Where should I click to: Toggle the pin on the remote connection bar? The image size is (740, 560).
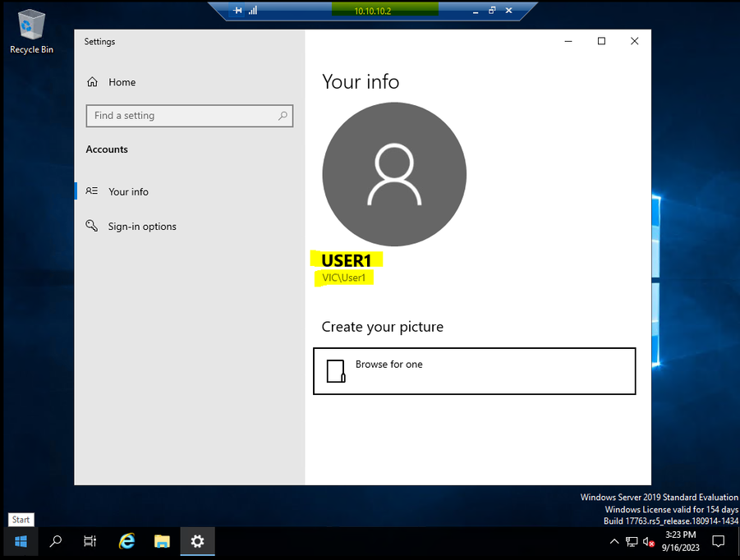pyautogui.click(x=237, y=11)
